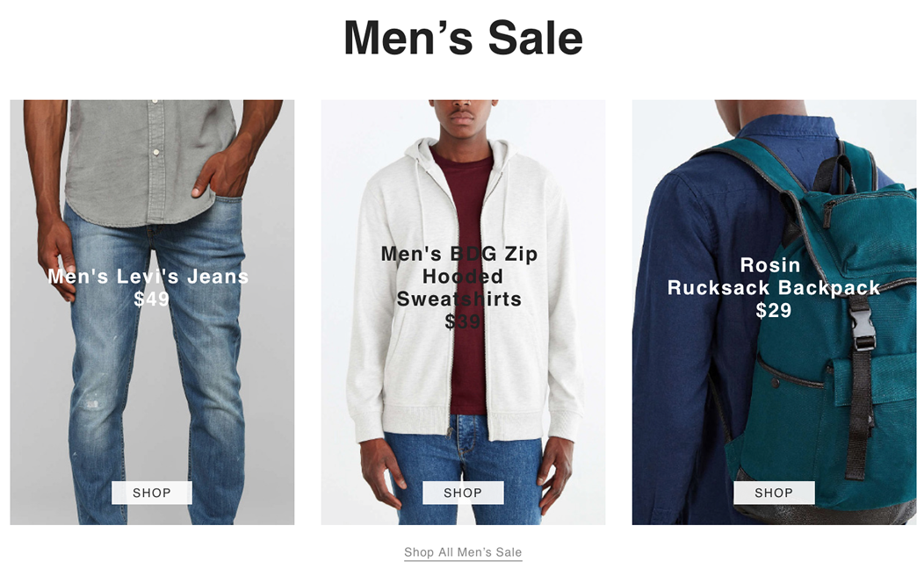Select the Rosin Rucksack Backpack title
This screenshot has width=924, height=569.
click(x=774, y=277)
